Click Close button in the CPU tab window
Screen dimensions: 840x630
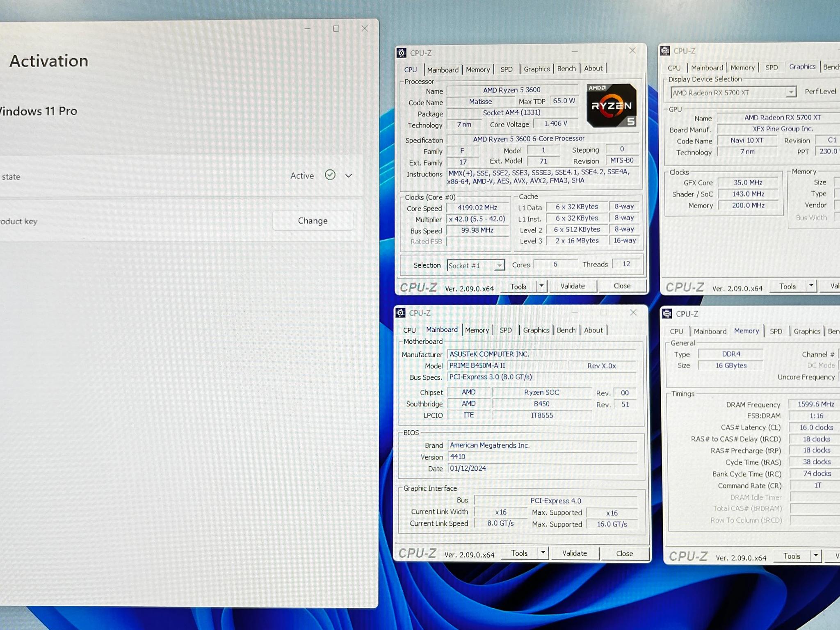pyautogui.click(x=622, y=286)
